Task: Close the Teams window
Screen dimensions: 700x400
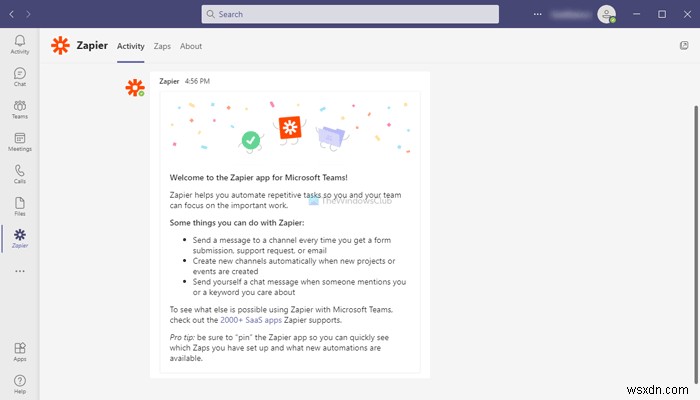Action: [x=688, y=14]
